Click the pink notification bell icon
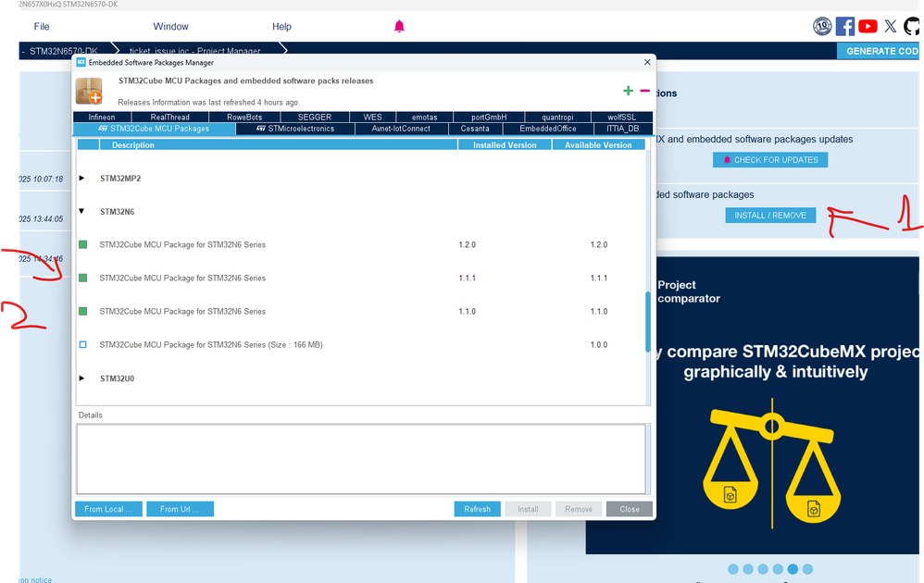The image size is (924, 583). (400, 26)
